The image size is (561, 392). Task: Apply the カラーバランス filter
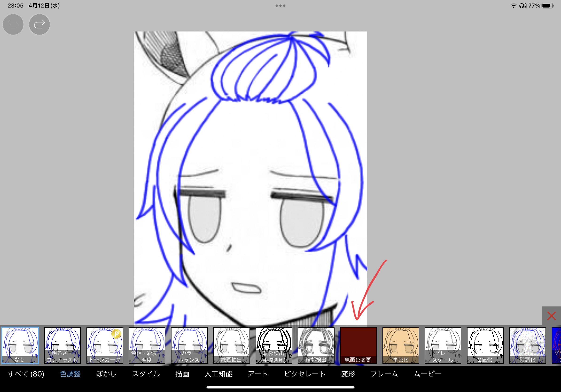[x=189, y=345]
